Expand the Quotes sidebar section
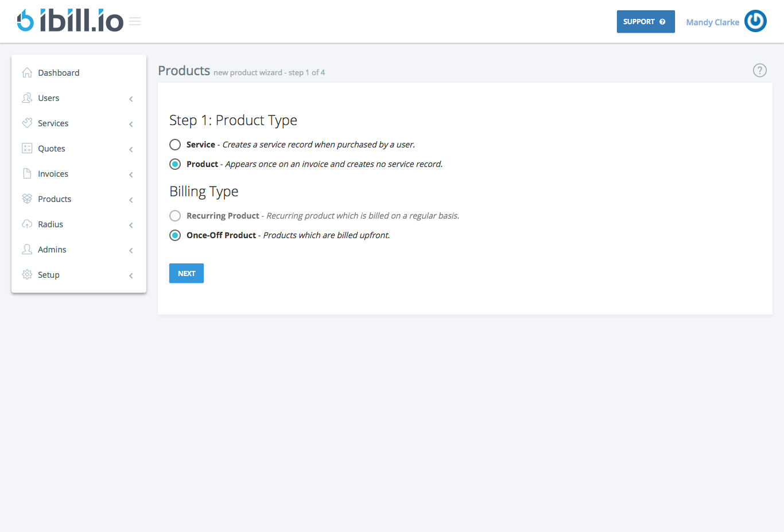784x532 pixels. point(131,149)
